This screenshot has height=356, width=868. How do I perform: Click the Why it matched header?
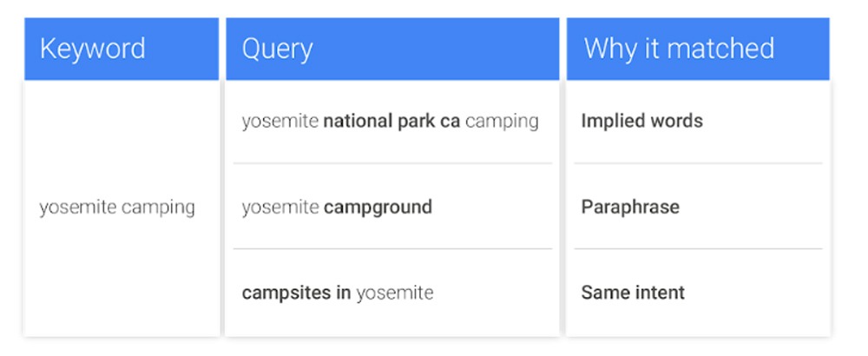tap(698, 49)
